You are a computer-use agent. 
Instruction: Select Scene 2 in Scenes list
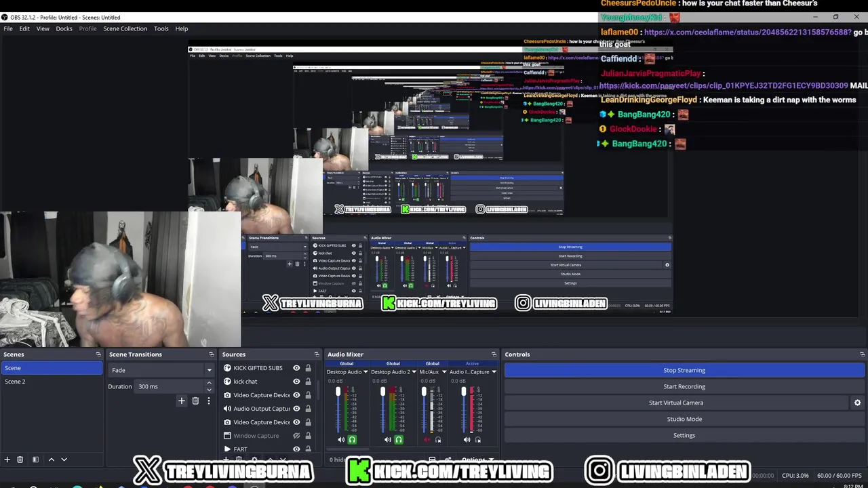tap(52, 382)
